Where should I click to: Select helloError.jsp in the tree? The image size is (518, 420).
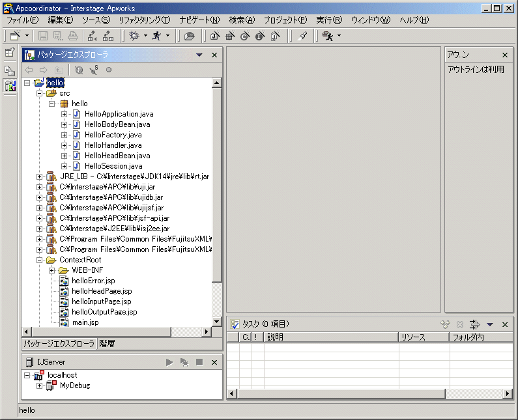[x=93, y=281]
